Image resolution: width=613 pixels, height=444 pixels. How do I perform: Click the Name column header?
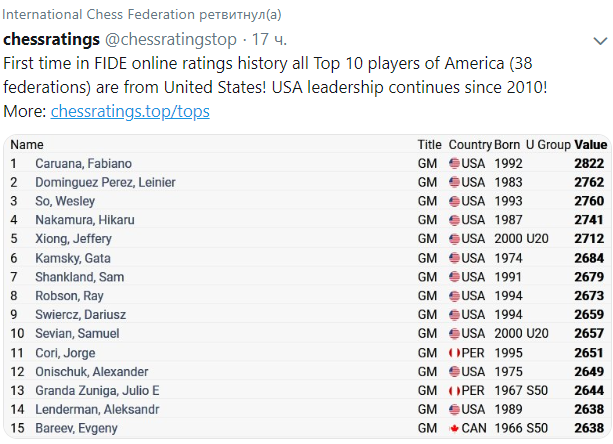(x=27, y=145)
